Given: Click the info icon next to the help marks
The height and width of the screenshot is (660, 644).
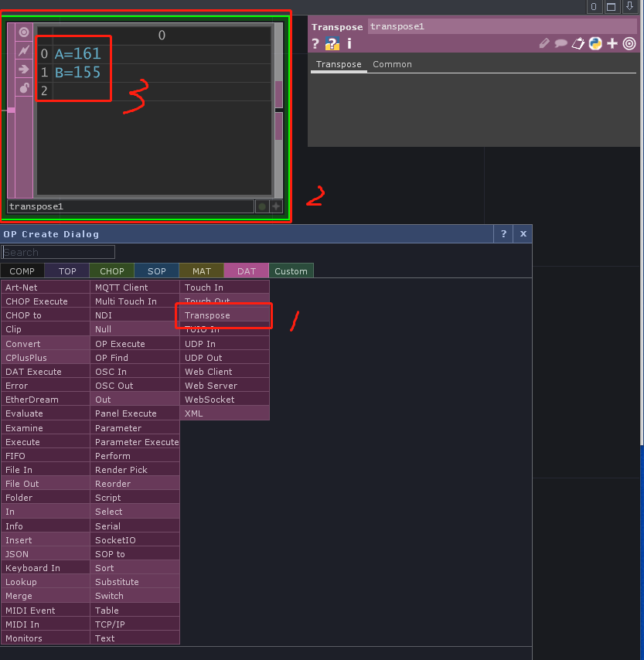Looking at the screenshot, I should (349, 44).
